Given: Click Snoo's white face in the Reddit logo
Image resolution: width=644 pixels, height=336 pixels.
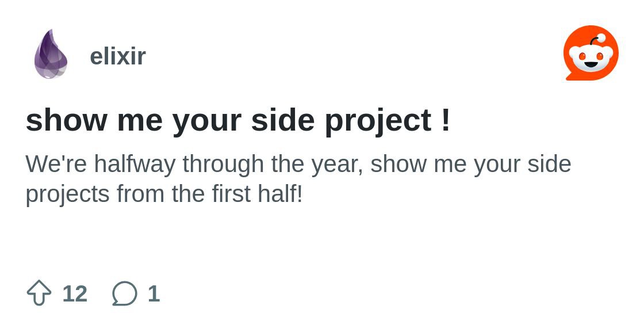Looking at the screenshot, I should 591,60.
